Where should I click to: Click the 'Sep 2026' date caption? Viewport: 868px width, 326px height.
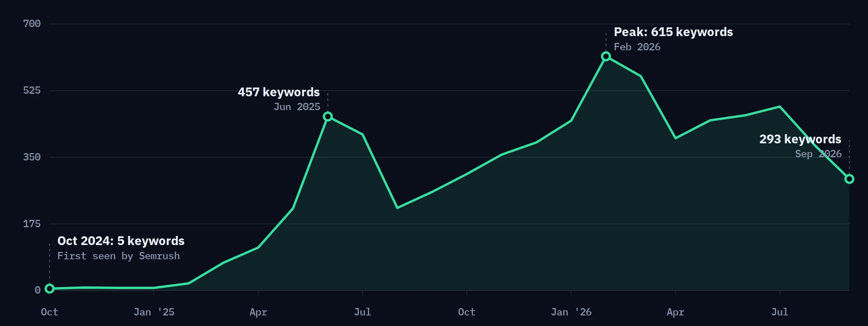[818, 154]
